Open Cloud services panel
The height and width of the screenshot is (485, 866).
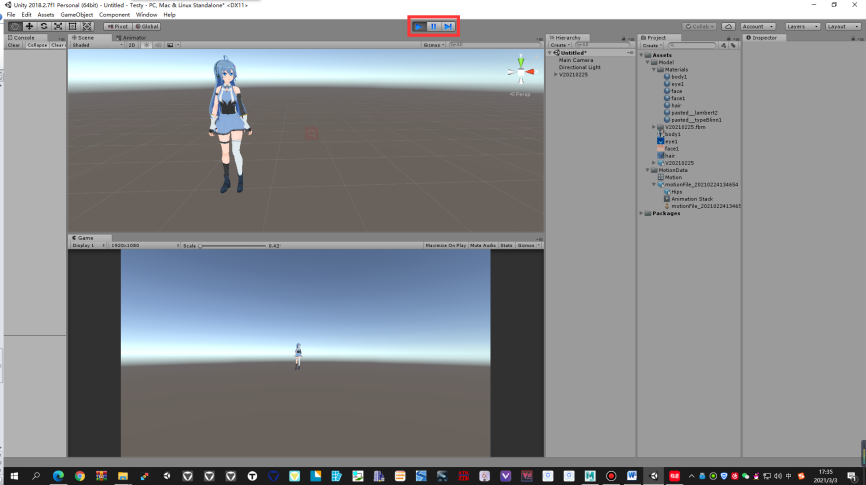(x=728, y=27)
